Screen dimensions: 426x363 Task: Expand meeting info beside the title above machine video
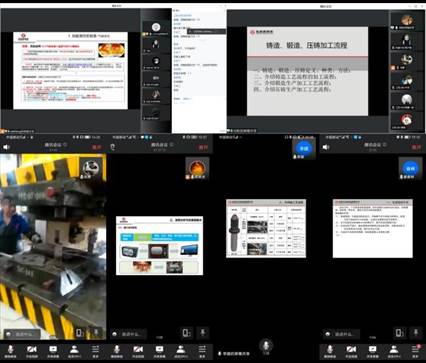pyautogui.click(x=65, y=145)
